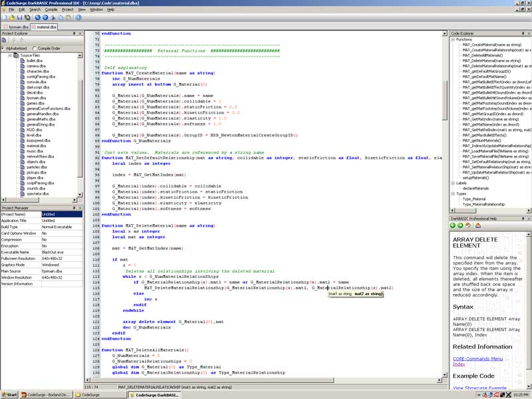Click the Compile and Run toolbar icon
The image size is (532, 399).
click(78, 18)
